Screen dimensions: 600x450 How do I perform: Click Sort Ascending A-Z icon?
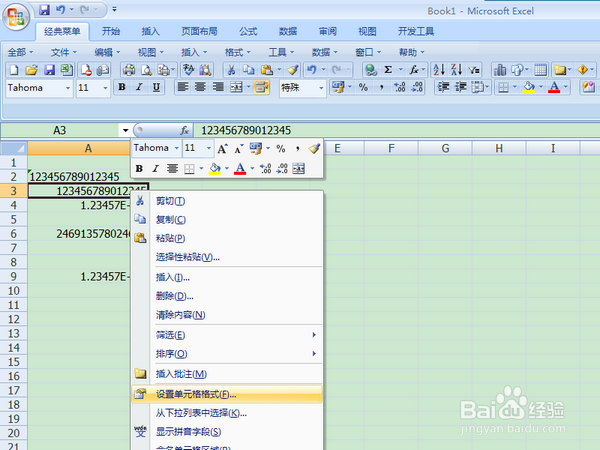[x=439, y=70]
